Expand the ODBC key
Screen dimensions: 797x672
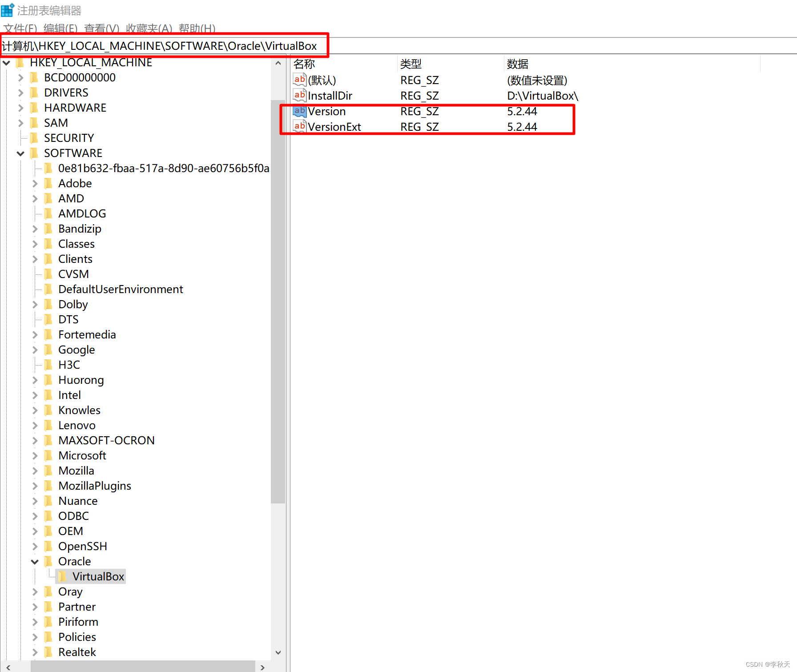[35, 516]
